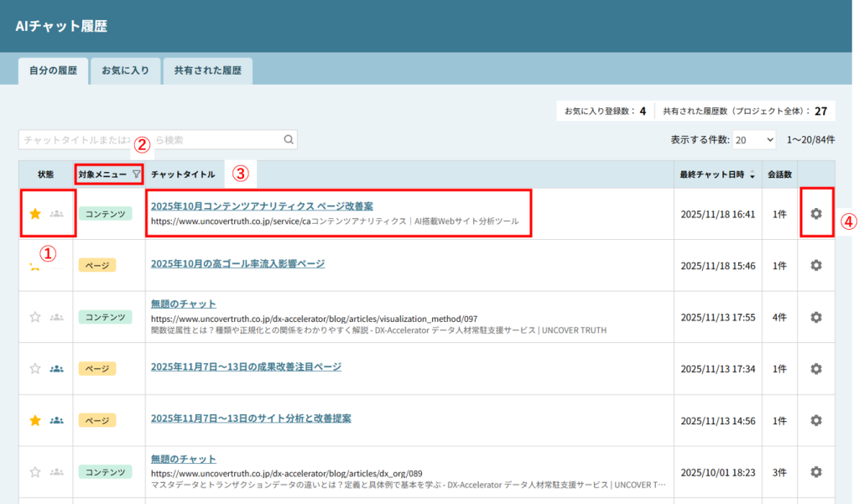Open settings gear for 2025年10月コンテンツアナリティクス row
The image size is (859, 504).
(x=815, y=214)
